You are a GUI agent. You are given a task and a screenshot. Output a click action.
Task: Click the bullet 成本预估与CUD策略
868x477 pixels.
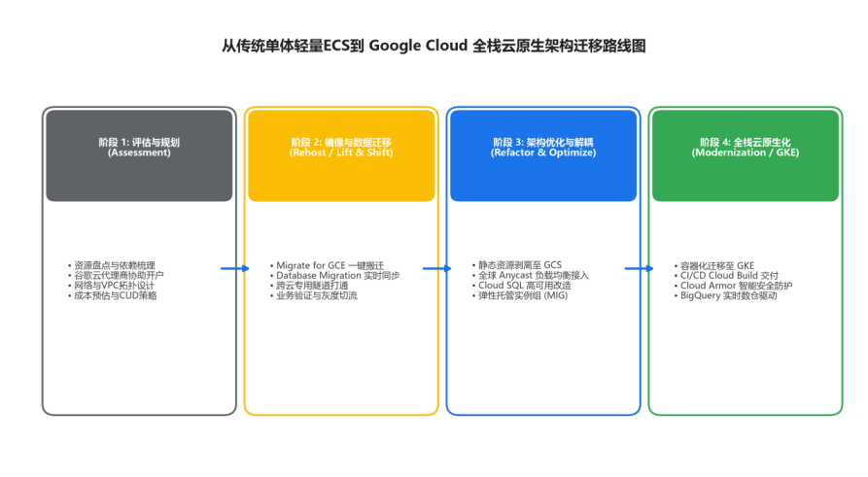[113, 295]
